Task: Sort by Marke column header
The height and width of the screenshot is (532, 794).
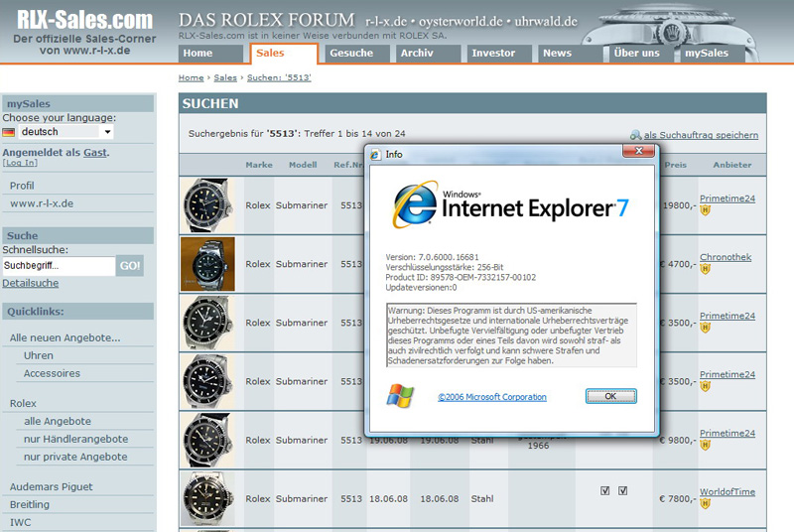Action: [x=259, y=165]
